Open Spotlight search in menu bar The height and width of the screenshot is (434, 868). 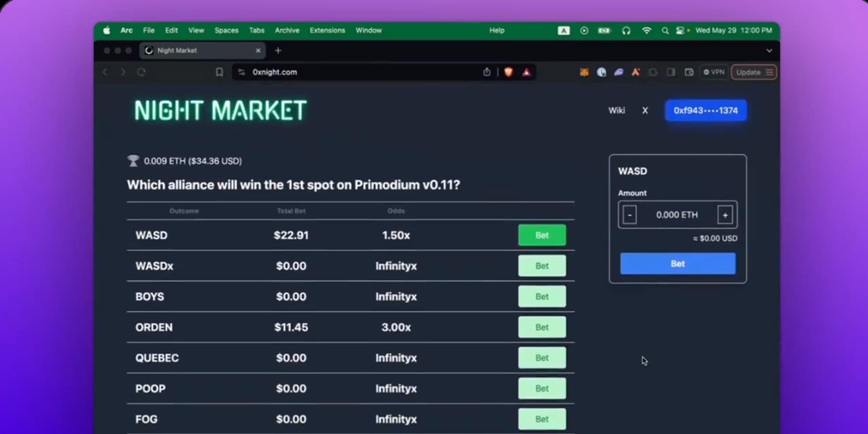[x=665, y=30]
